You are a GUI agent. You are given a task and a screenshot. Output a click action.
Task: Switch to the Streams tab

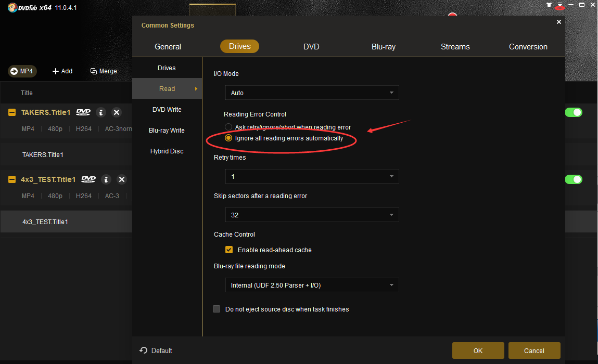coord(455,47)
